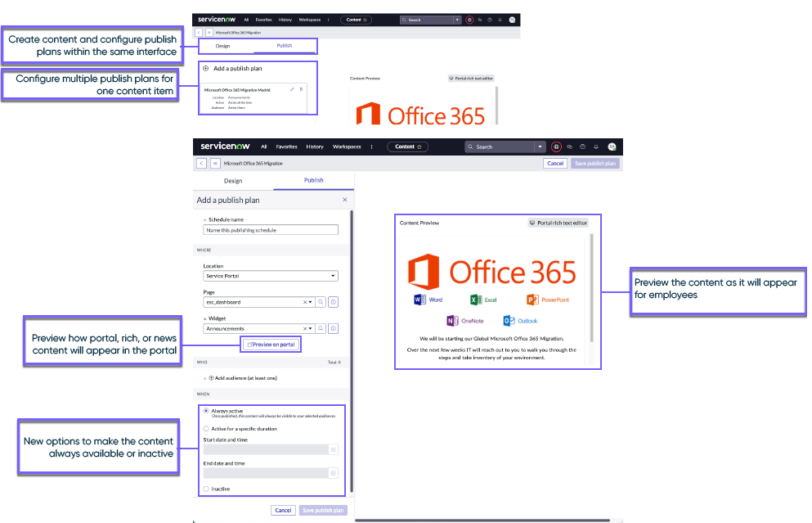Click the back arrow beside Microsoft Office 365 Migration
Screen dimensions: 812x523
click(201, 163)
